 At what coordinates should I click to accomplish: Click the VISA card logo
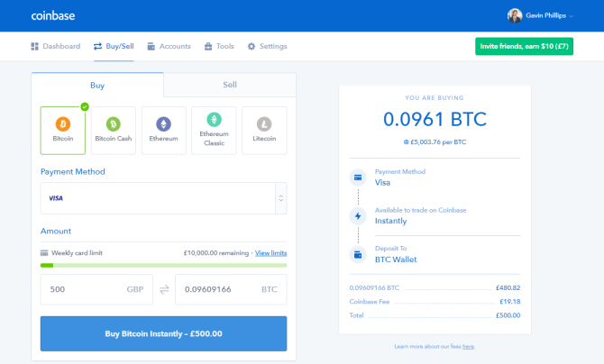(56, 198)
